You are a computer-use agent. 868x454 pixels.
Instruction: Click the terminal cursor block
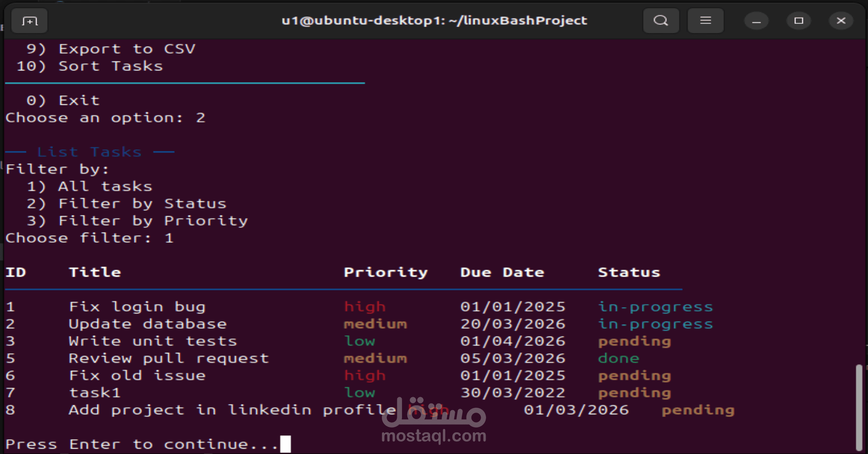pyautogui.click(x=285, y=444)
